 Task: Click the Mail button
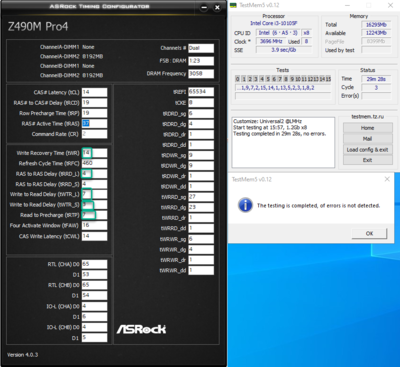368,139
